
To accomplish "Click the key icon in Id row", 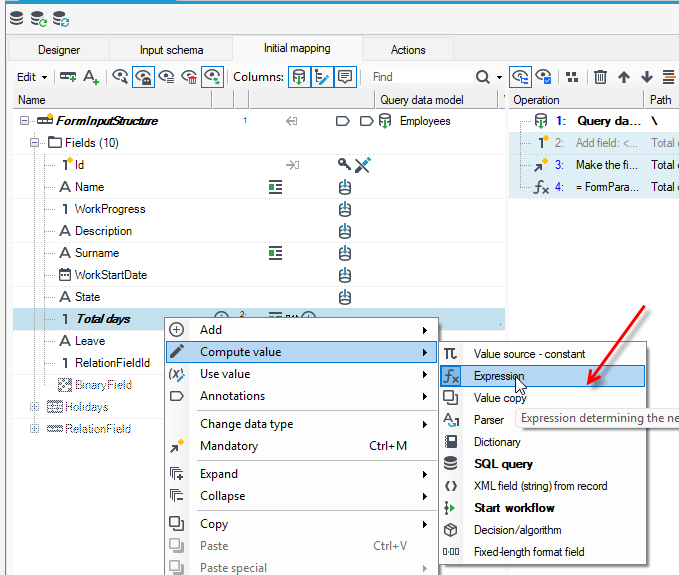I will tap(344, 165).
